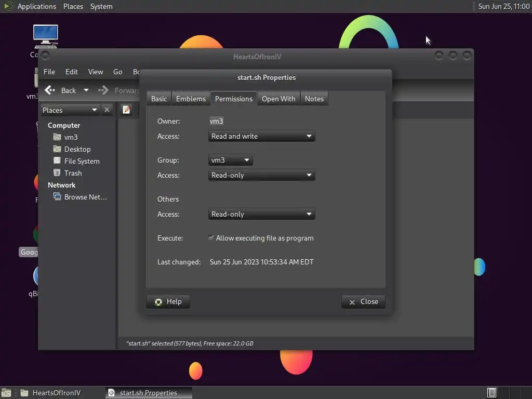Open Back history dropdown arrow
The image size is (532, 399).
click(86, 90)
